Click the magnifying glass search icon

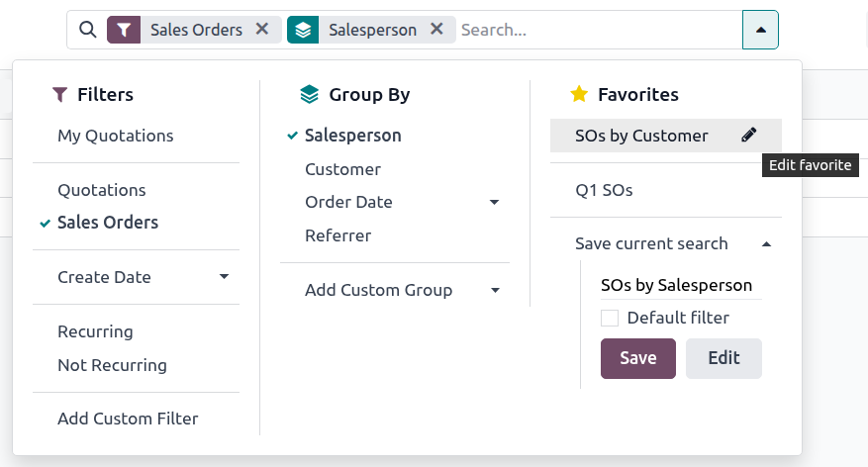coord(87,30)
